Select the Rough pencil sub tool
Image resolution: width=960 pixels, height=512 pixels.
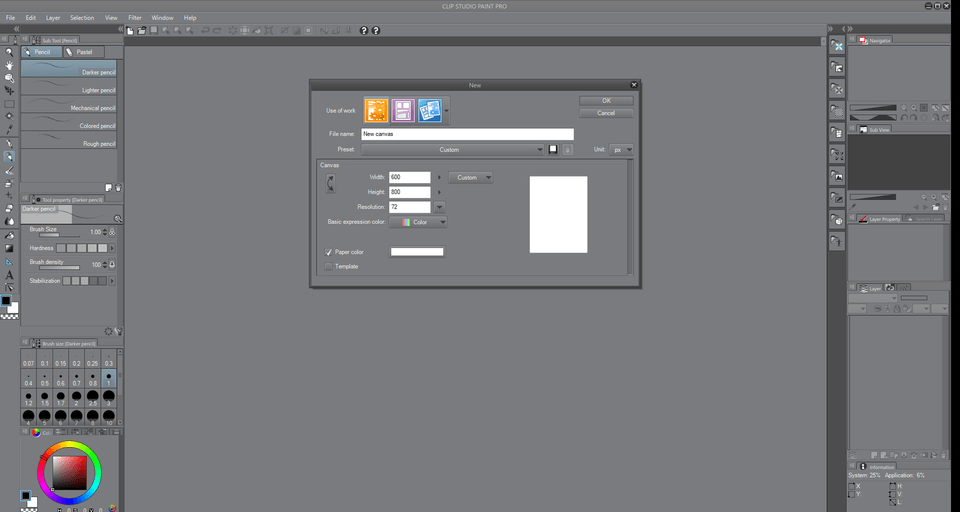pyautogui.click(x=69, y=140)
